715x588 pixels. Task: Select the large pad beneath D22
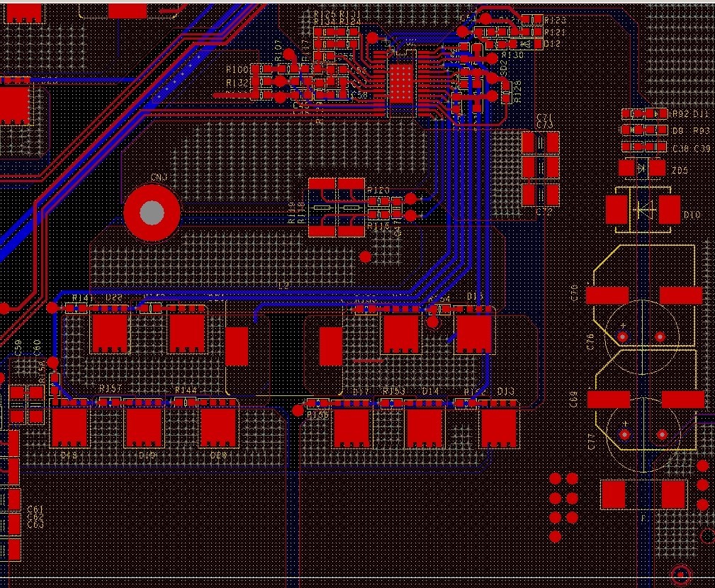(x=110, y=333)
